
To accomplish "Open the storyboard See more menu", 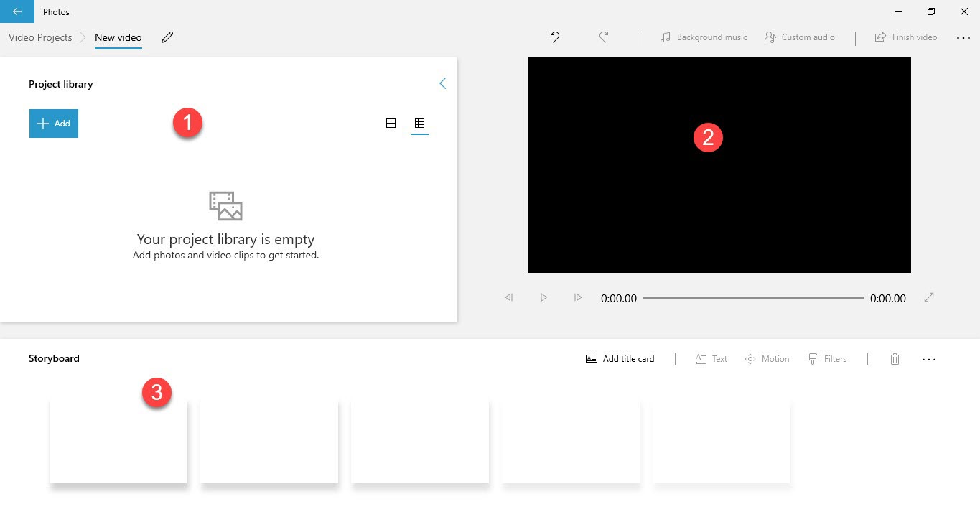I will pyautogui.click(x=929, y=360).
